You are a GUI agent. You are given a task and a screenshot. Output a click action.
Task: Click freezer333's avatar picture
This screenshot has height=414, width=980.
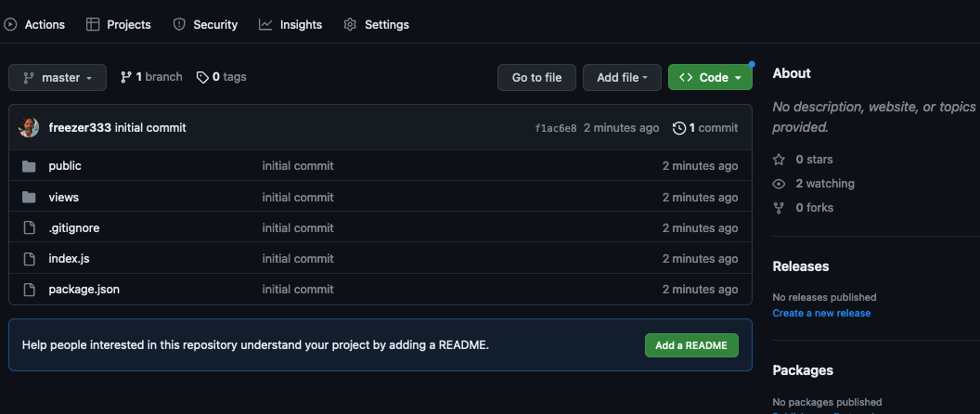coord(29,128)
